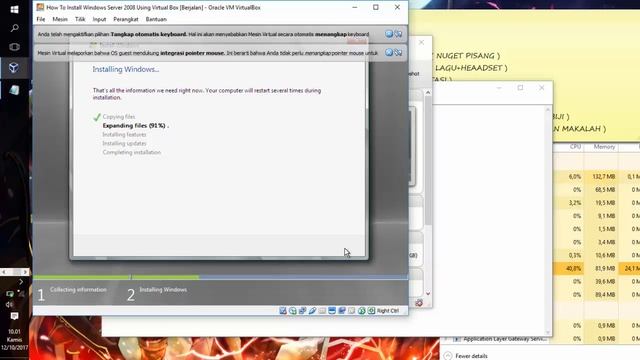Click green keyboard capture icon beside Right Ctrl
This screenshot has height=360, width=640.
(371, 311)
